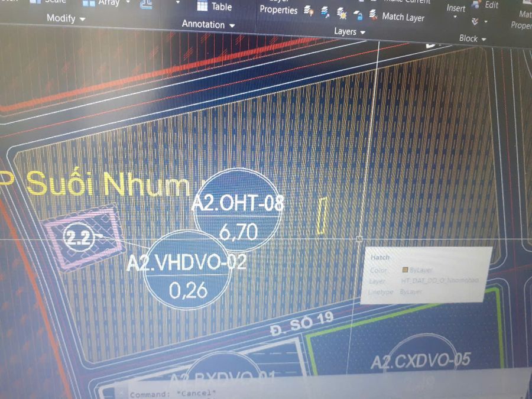Click the layer lock icon in Layers panel
This screenshot has width=532, height=399.
coord(358,14)
